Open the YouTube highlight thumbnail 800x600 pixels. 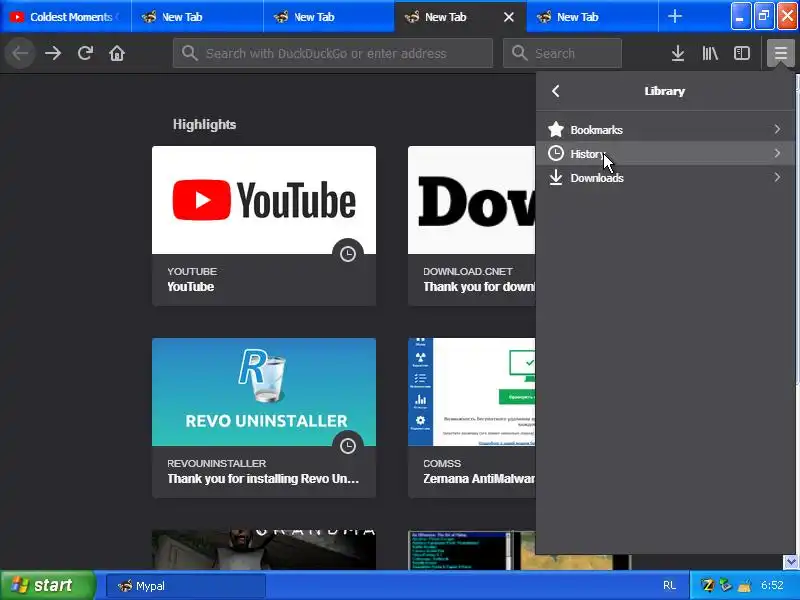point(264,200)
